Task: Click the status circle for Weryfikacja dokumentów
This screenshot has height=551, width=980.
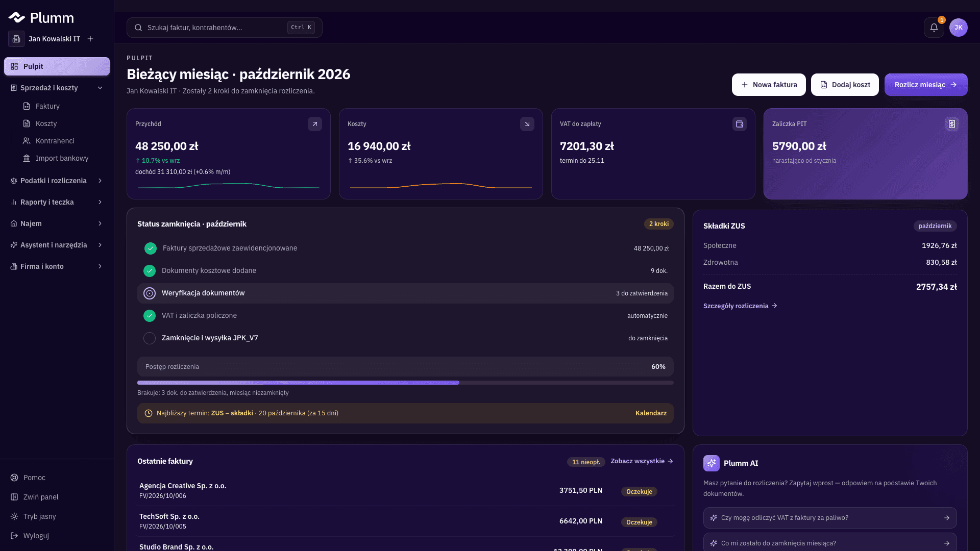Action: point(150,293)
